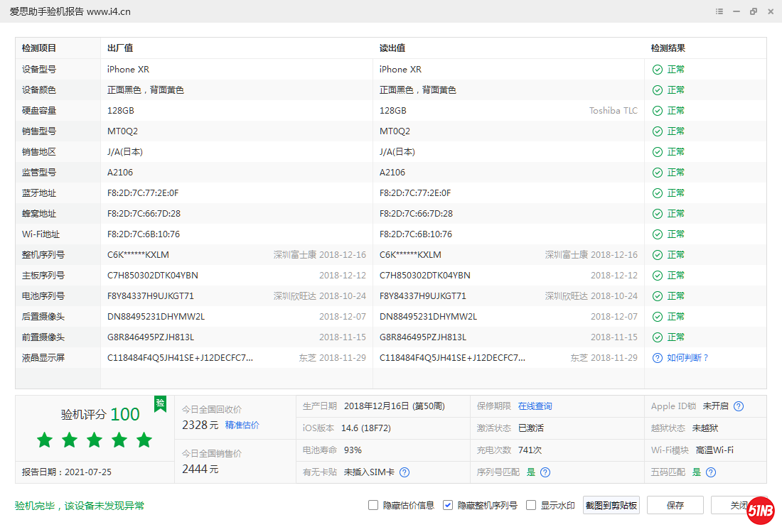The height and width of the screenshot is (532, 782).
Task: Open the title bar menu list icon
Action: coord(719,11)
